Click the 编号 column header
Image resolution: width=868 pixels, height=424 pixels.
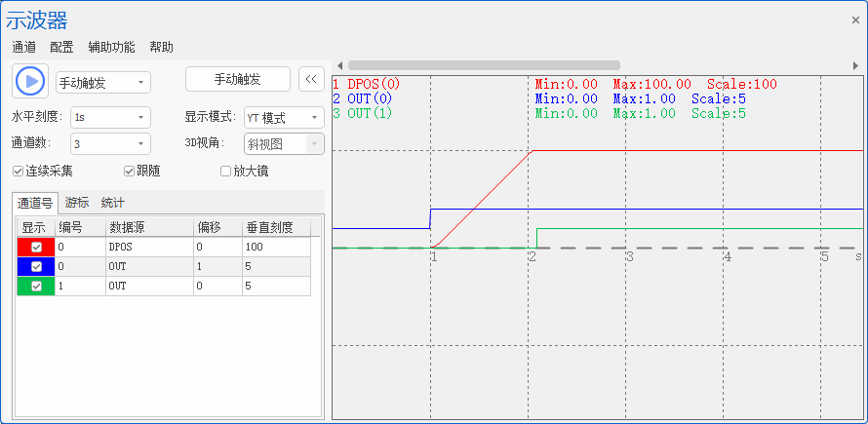tap(80, 227)
